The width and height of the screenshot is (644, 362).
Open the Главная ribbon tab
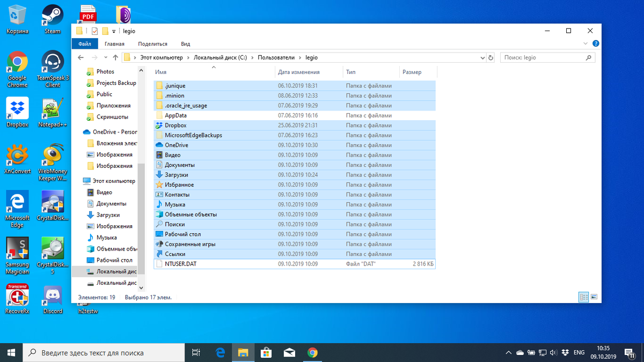point(114,44)
